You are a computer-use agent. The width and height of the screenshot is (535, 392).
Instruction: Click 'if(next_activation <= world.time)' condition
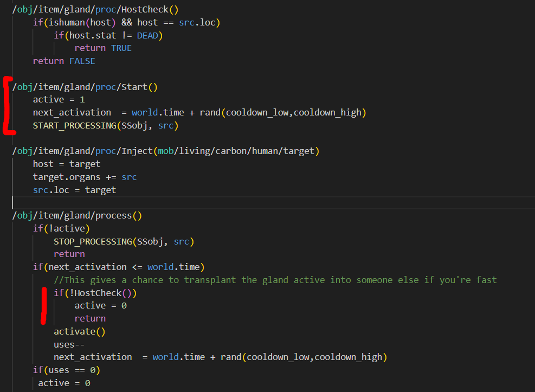click(119, 267)
